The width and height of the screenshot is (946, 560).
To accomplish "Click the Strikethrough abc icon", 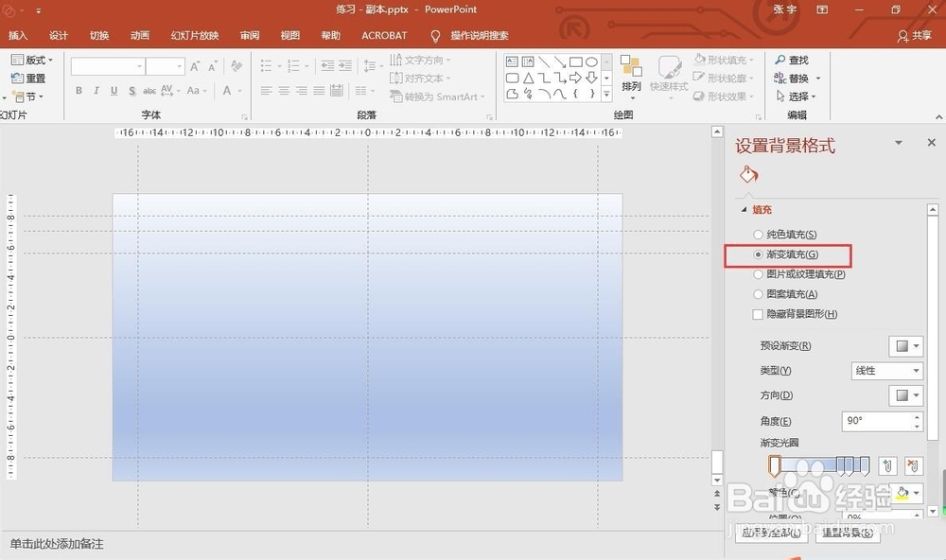I will (149, 91).
